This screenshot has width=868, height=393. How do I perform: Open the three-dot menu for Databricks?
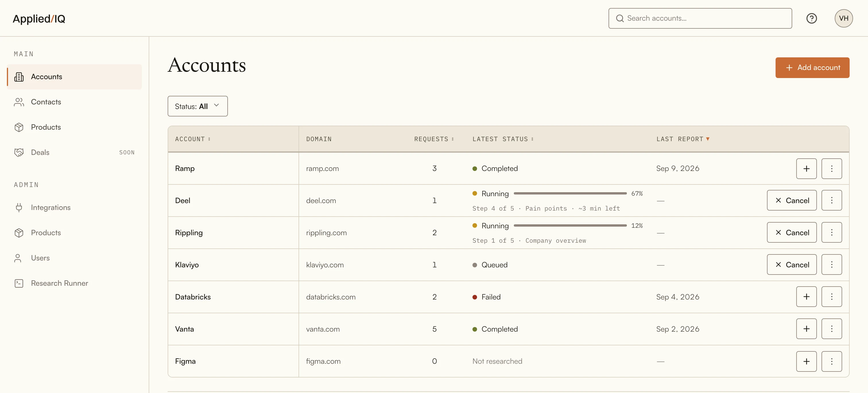pyautogui.click(x=832, y=297)
